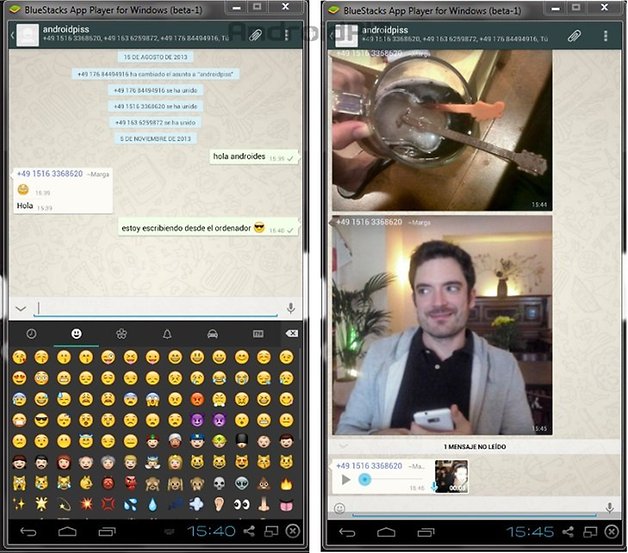Collapse emoji keyboard with down chevron
Viewport: 628px width, 553px height.
[x=21, y=309]
